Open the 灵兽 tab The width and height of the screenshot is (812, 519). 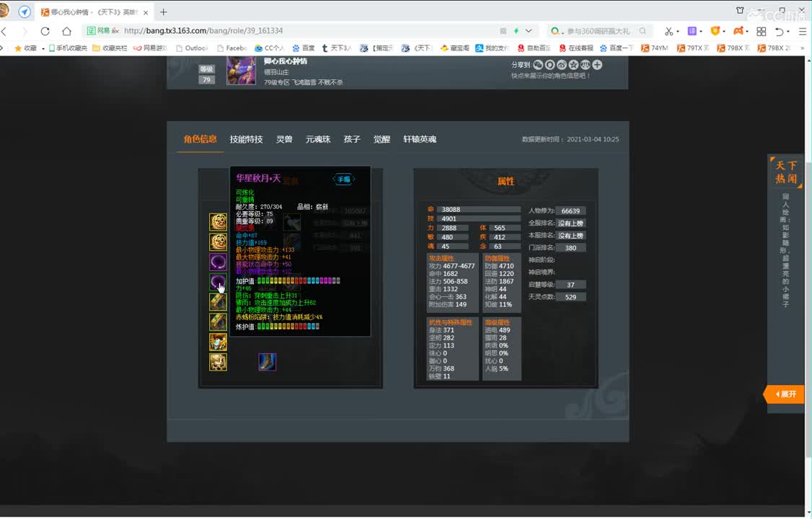click(284, 139)
